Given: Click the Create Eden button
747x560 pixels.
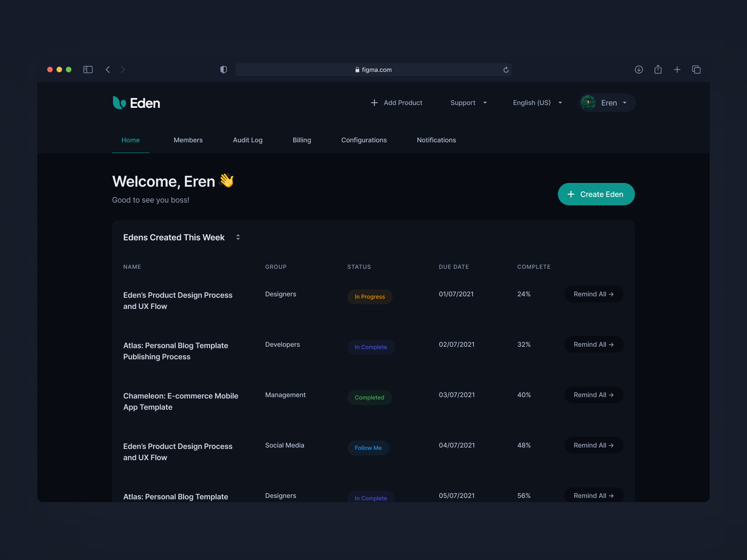Looking at the screenshot, I should click(x=596, y=194).
